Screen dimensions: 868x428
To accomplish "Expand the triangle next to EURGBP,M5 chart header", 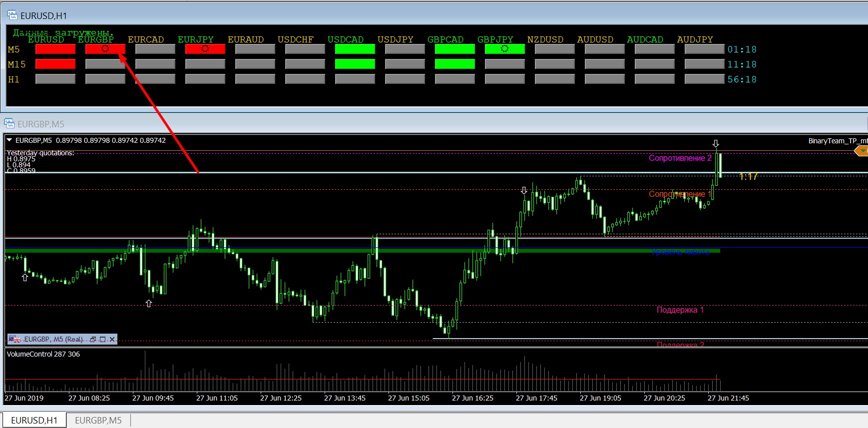I will tap(9, 140).
